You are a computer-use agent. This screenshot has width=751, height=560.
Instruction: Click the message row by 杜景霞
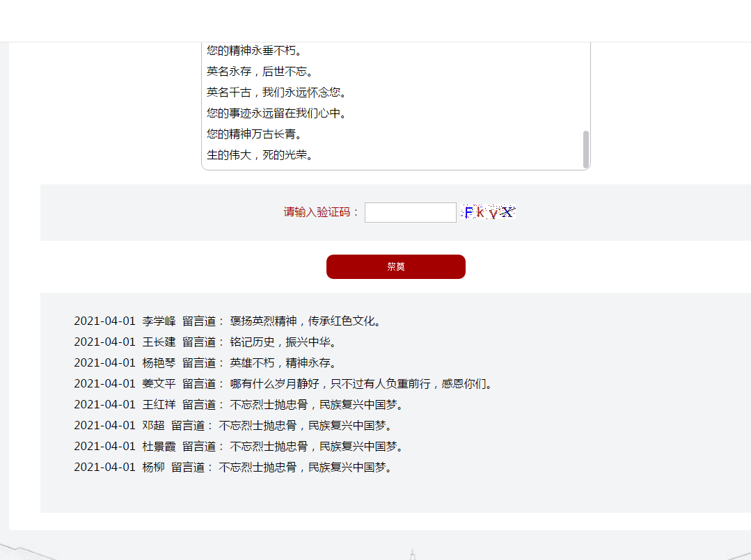click(239, 447)
